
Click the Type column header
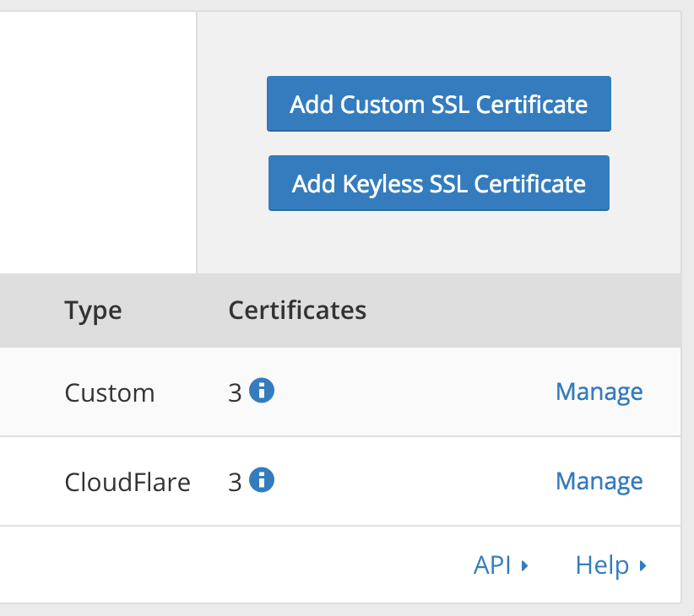(x=93, y=311)
